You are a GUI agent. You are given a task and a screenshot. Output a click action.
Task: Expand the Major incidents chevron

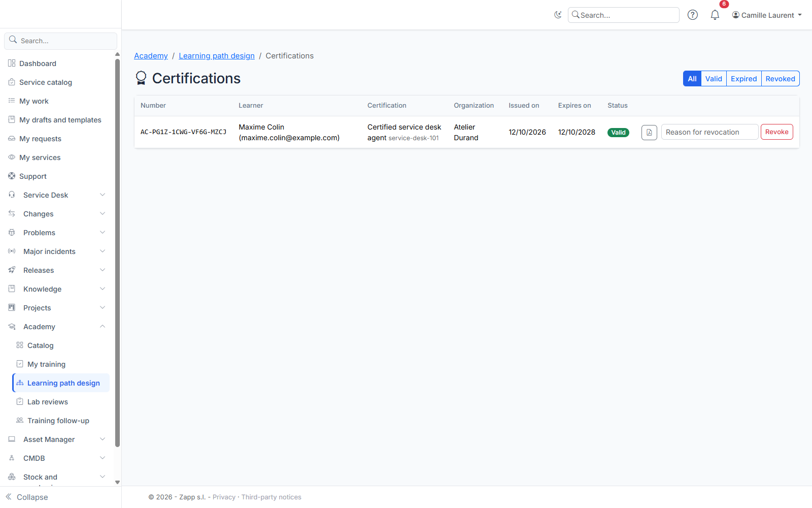103,251
